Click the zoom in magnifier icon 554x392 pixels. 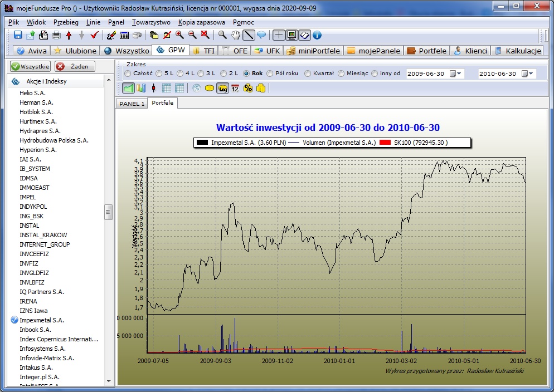point(179,35)
